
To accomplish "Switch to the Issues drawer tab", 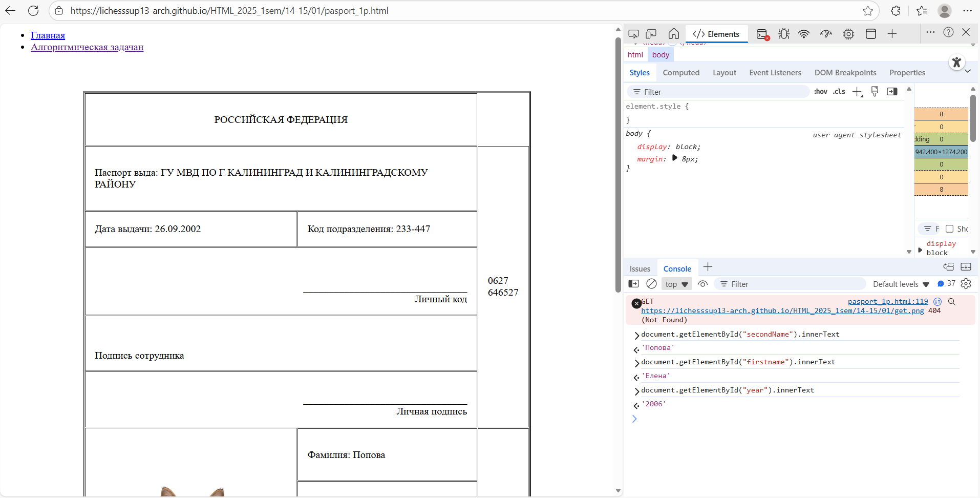I will (640, 269).
